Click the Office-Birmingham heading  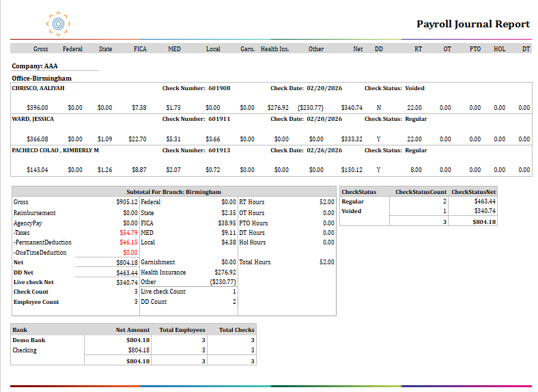[x=42, y=79]
